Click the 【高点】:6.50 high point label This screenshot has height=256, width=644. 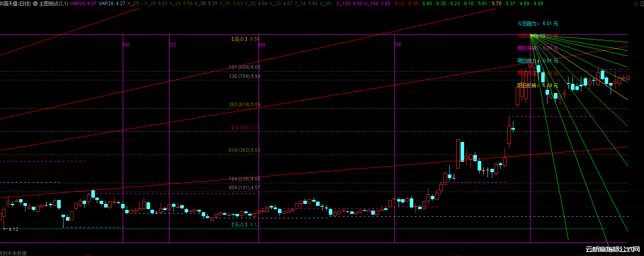point(245,39)
